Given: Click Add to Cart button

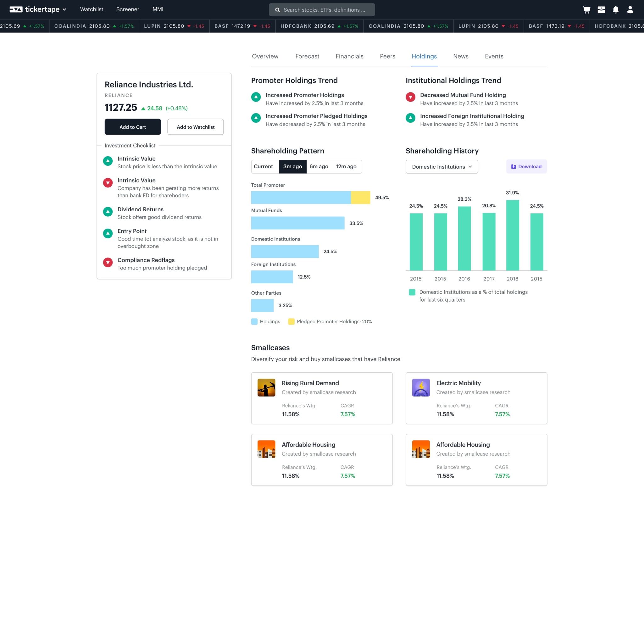Looking at the screenshot, I should 133,127.
